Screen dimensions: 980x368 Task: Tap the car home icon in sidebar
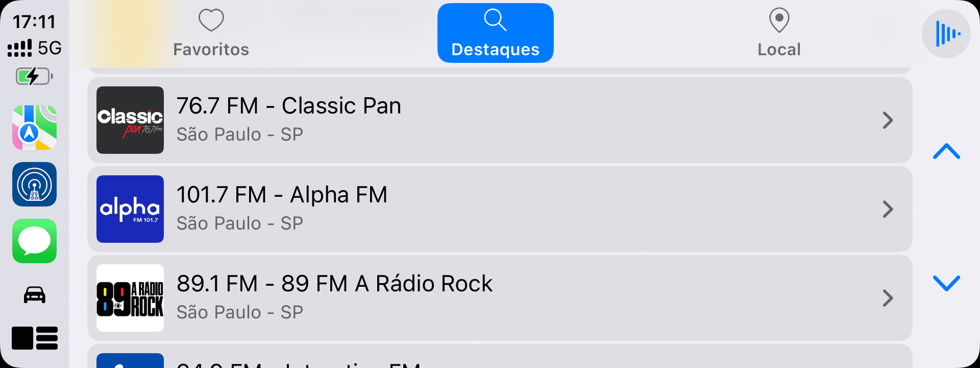click(x=34, y=295)
